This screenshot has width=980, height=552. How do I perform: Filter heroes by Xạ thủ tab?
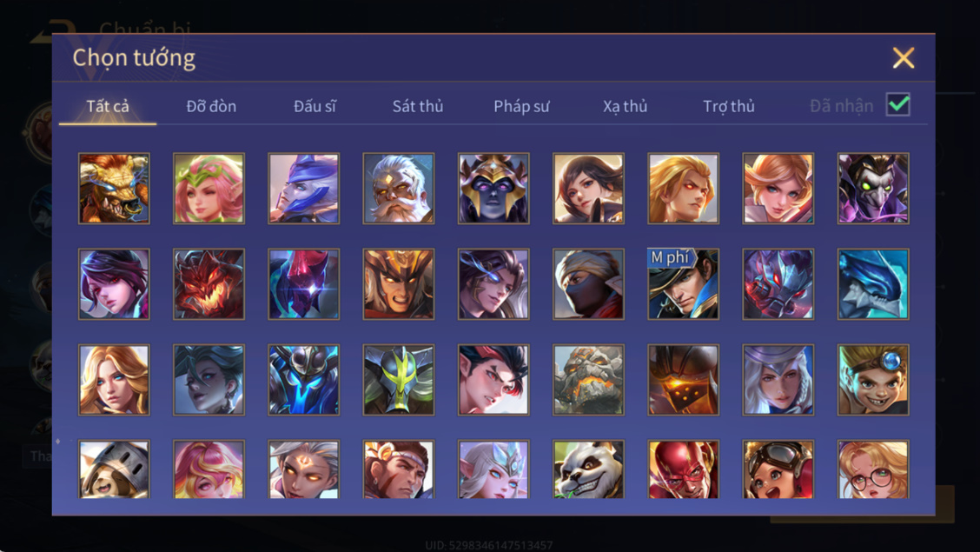[625, 106]
